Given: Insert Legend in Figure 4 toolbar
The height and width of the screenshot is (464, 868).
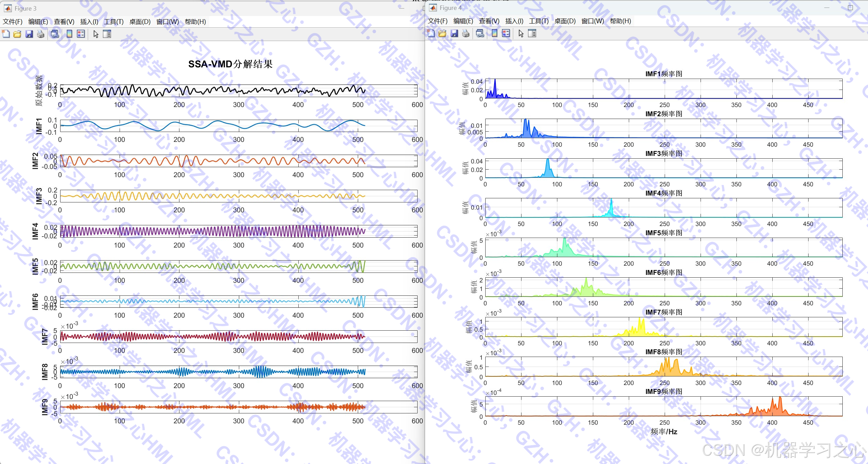Looking at the screenshot, I should coord(506,33).
